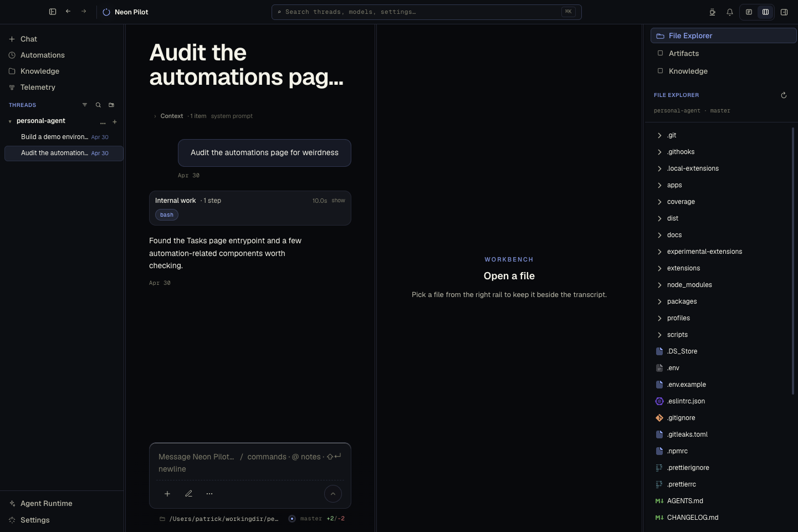Switch to split columns workbench layout
The width and height of the screenshot is (798, 532).
(x=765, y=12)
